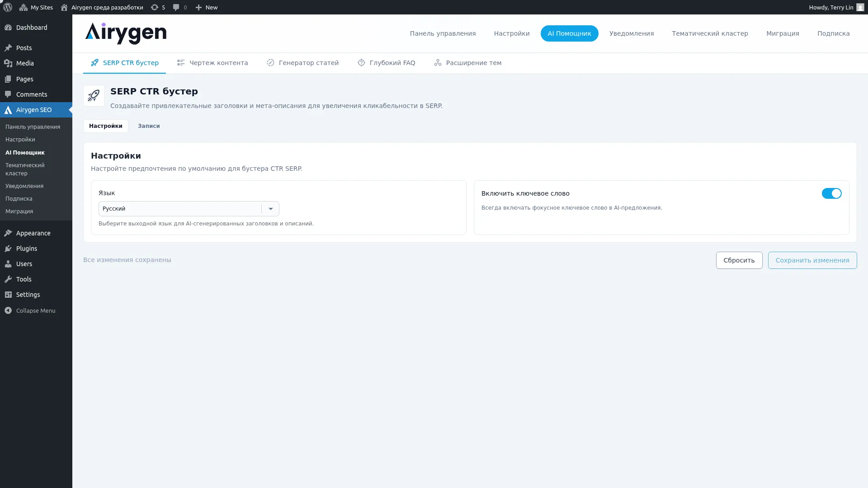
Task: Open Уведомления in the top navigation
Action: coord(632,33)
